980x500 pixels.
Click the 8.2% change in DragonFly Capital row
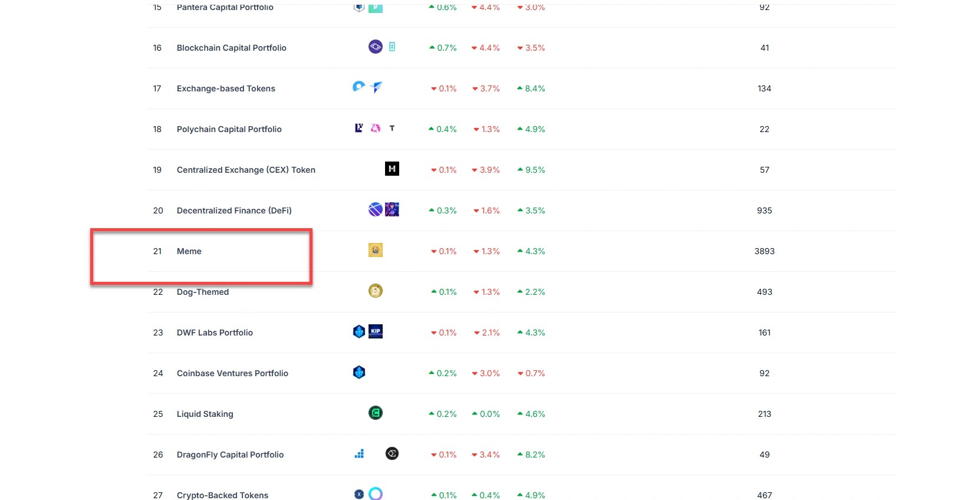(531, 455)
